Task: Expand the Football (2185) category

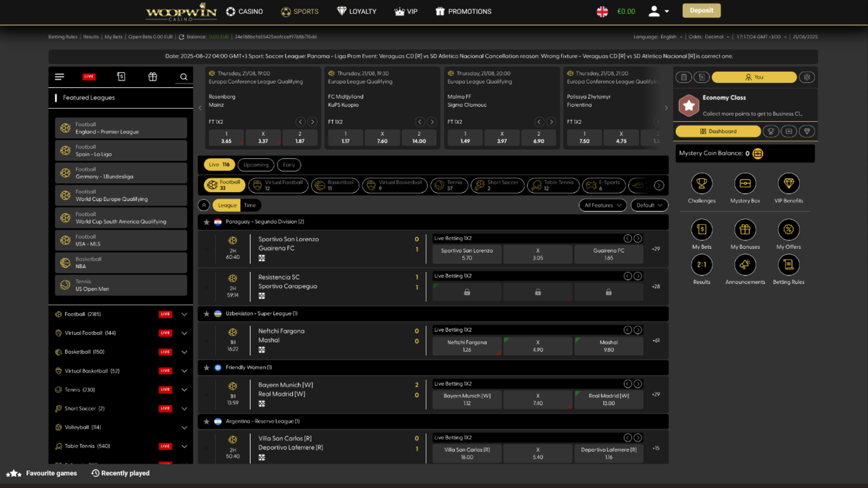Action: pos(184,314)
